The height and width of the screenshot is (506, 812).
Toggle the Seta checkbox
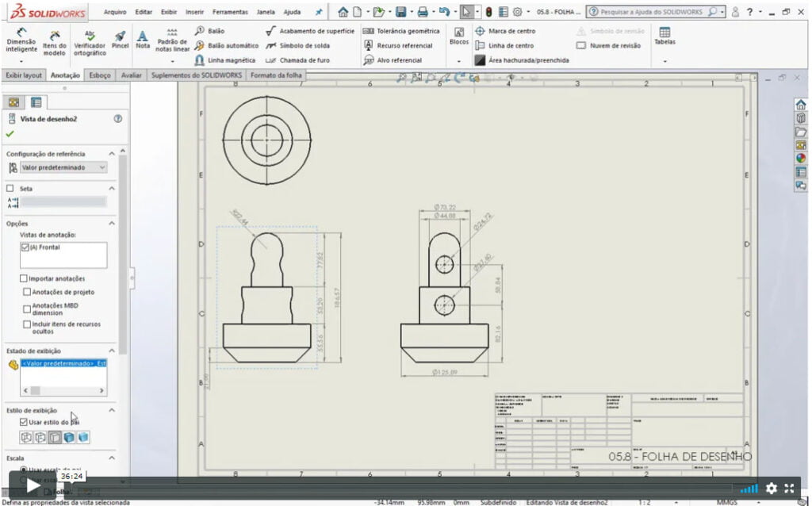point(10,189)
